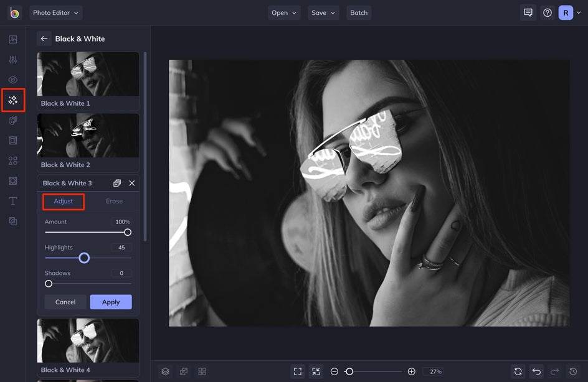Open the layers panel icon at bottom

click(x=166, y=371)
